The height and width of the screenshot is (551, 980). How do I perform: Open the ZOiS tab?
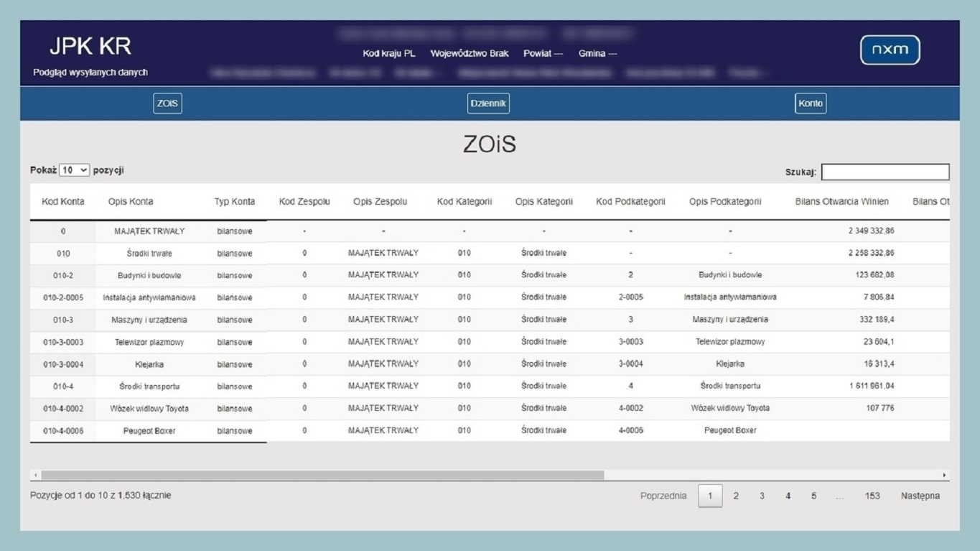tap(167, 103)
